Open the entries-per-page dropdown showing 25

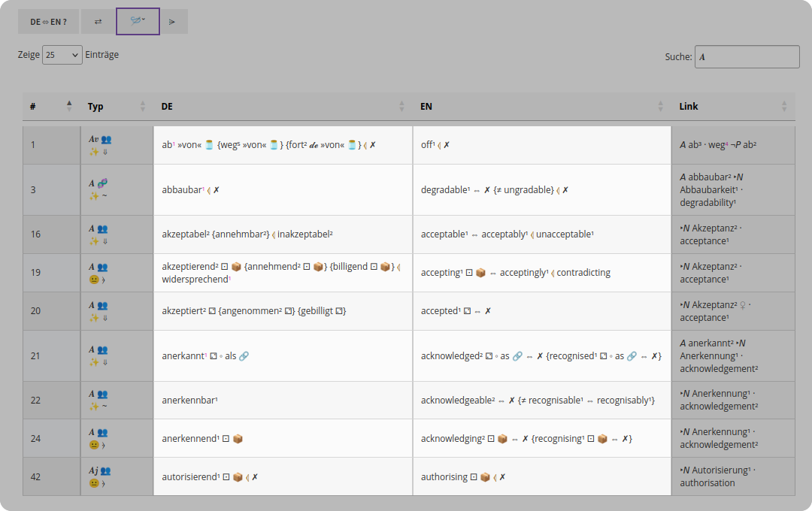pos(62,55)
